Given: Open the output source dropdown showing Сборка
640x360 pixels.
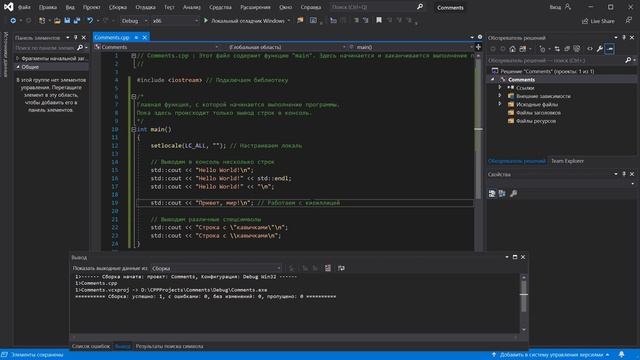Looking at the screenshot, I should (x=216, y=268).
